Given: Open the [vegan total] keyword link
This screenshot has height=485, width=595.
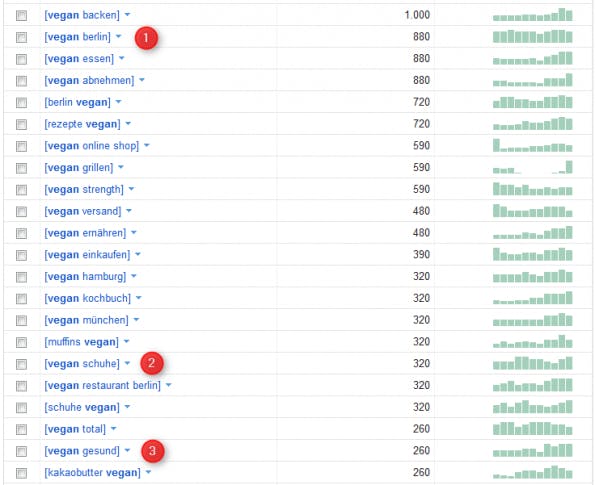Looking at the screenshot, I should point(75,429).
